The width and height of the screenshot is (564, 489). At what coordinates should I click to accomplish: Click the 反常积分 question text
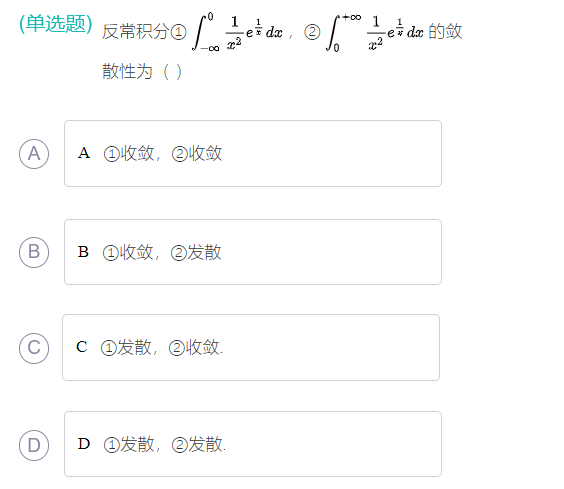tap(136, 32)
